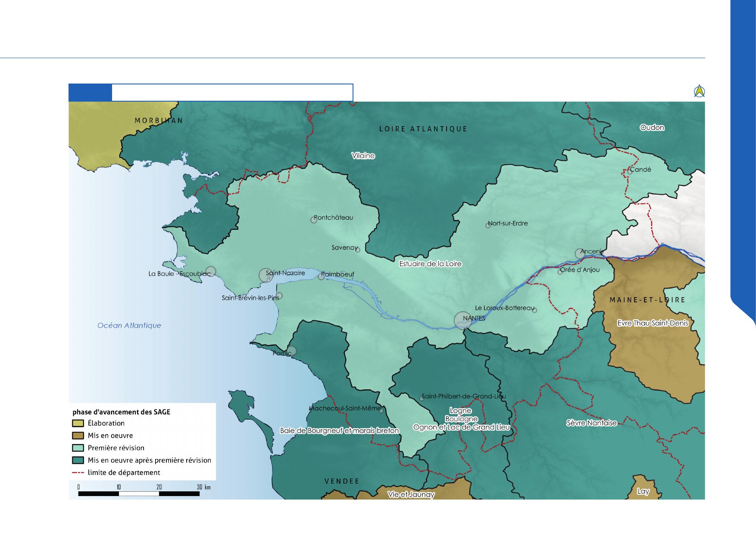The image size is (756, 534).
Task: Select the Pornic town marker
Action: click(x=291, y=351)
